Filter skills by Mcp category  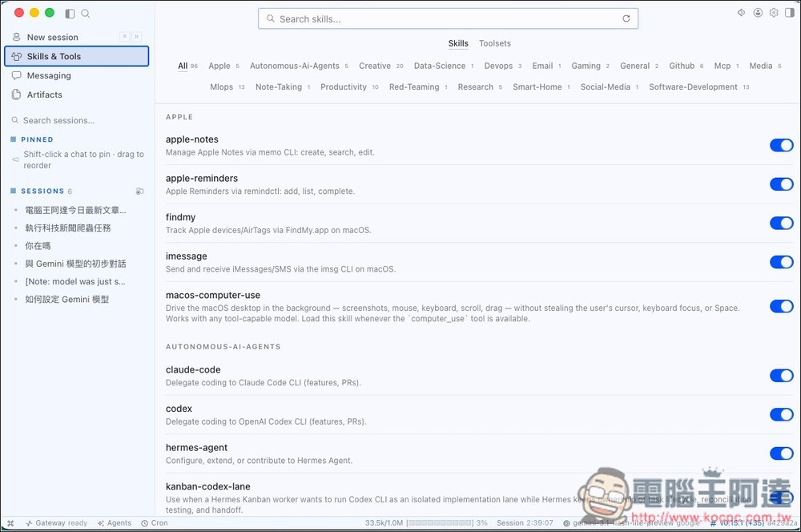coord(727,66)
